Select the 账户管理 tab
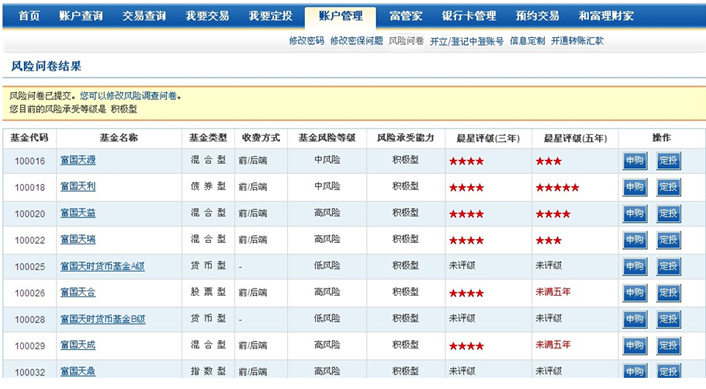This screenshot has height=389, width=706. click(341, 16)
